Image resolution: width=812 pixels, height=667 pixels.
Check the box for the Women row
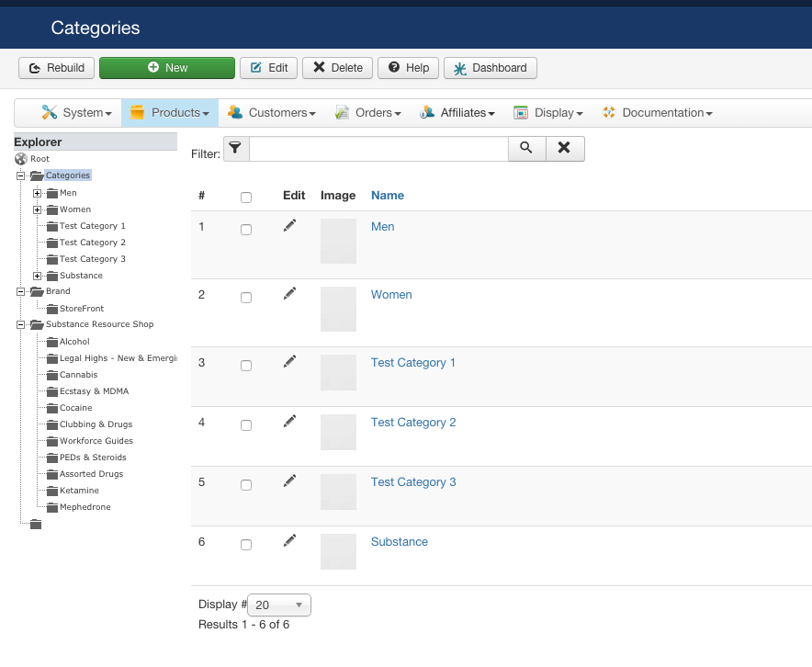point(246,298)
